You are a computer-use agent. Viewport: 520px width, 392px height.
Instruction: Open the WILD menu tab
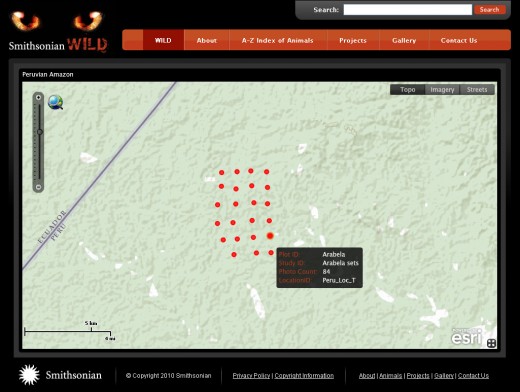pyautogui.click(x=163, y=40)
